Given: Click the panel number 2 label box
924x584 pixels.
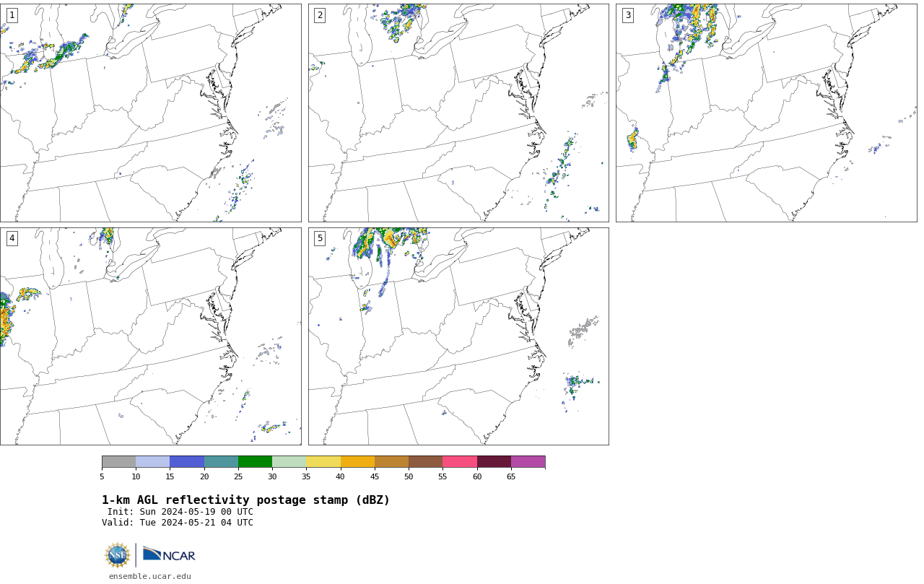Looking at the screenshot, I should [320, 15].
